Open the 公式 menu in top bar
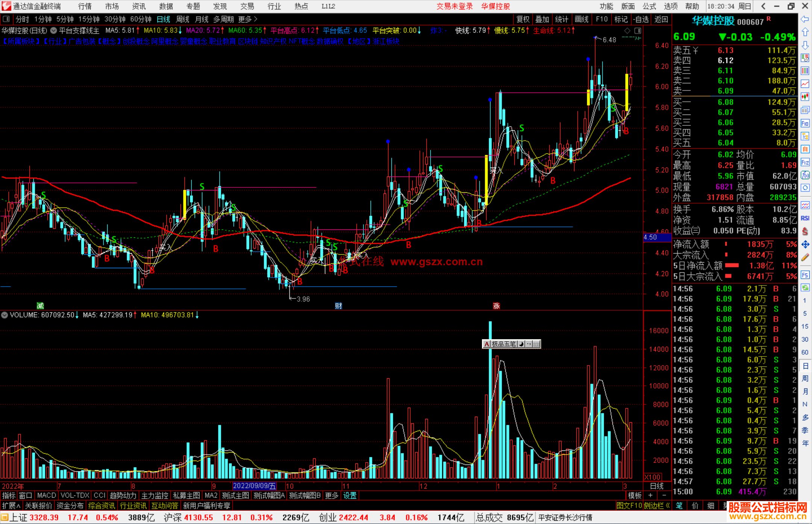 click(649, 6)
